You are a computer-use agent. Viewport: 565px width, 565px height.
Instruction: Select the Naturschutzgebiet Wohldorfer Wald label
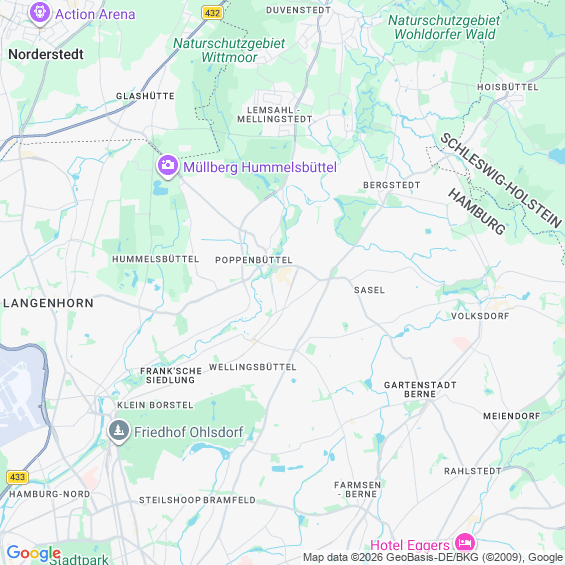pyautogui.click(x=444, y=27)
